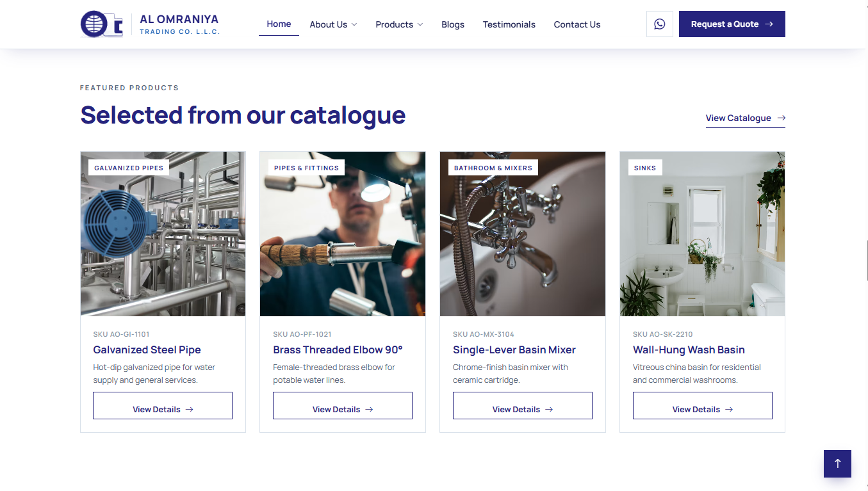Select the Pipes & Fittings category tag

[x=306, y=168]
